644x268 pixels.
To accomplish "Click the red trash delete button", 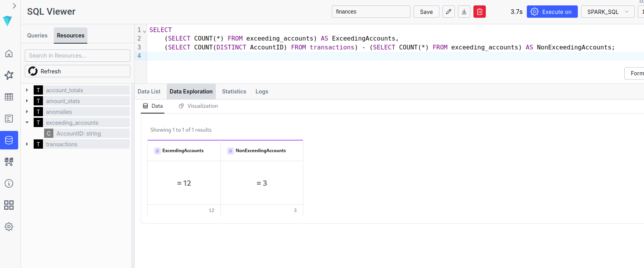I will pos(480,12).
